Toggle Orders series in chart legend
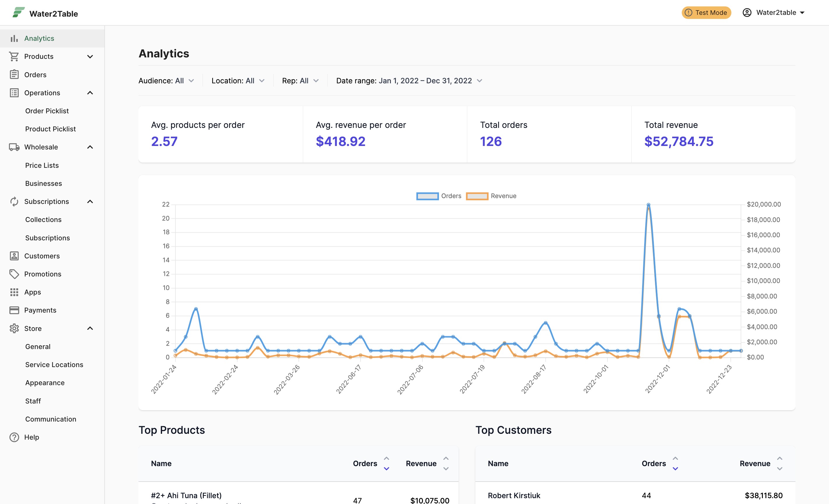 [439, 196]
